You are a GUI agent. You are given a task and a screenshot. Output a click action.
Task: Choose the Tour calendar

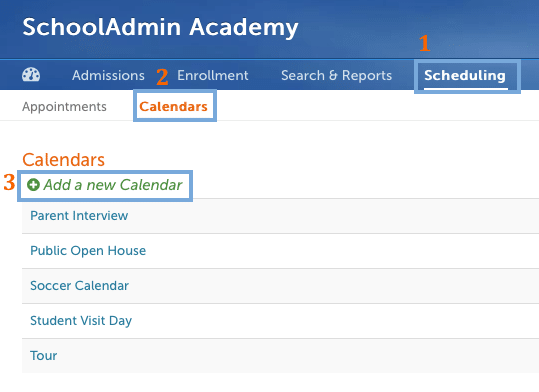click(44, 356)
